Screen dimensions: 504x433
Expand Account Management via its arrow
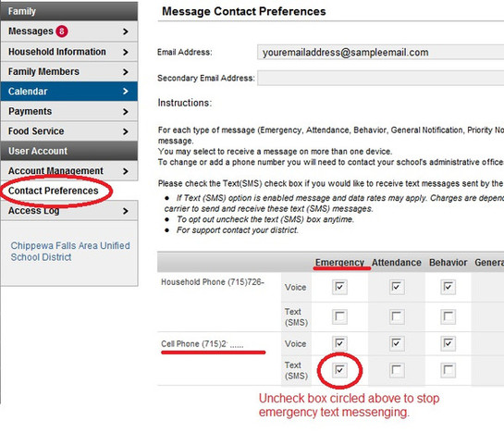pyautogui.click(x=126, y=171)
